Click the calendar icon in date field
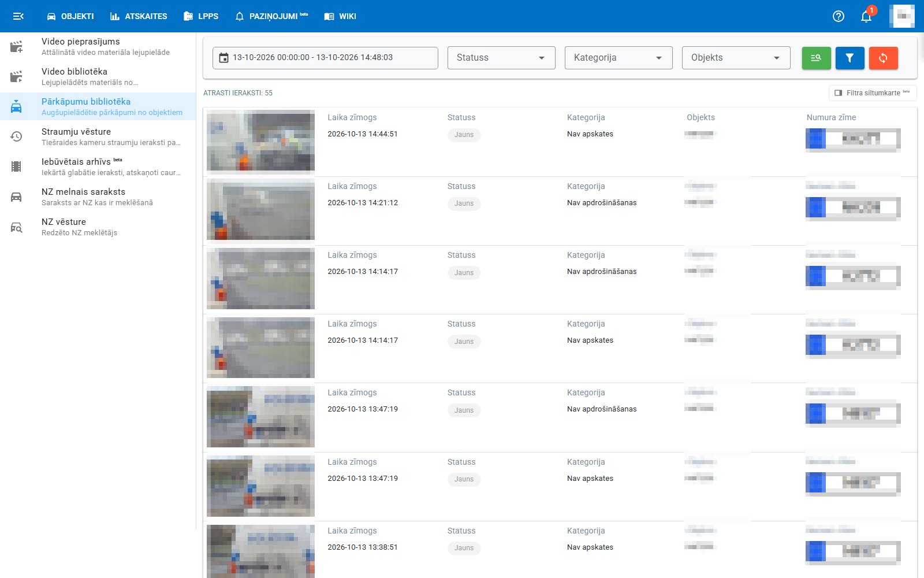Viewport: 924px width, 578px height. tap(223, 58)
